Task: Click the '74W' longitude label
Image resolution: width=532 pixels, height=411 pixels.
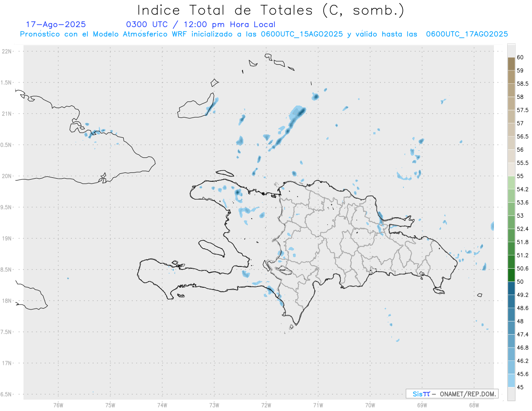Action: tap(162, 405)
